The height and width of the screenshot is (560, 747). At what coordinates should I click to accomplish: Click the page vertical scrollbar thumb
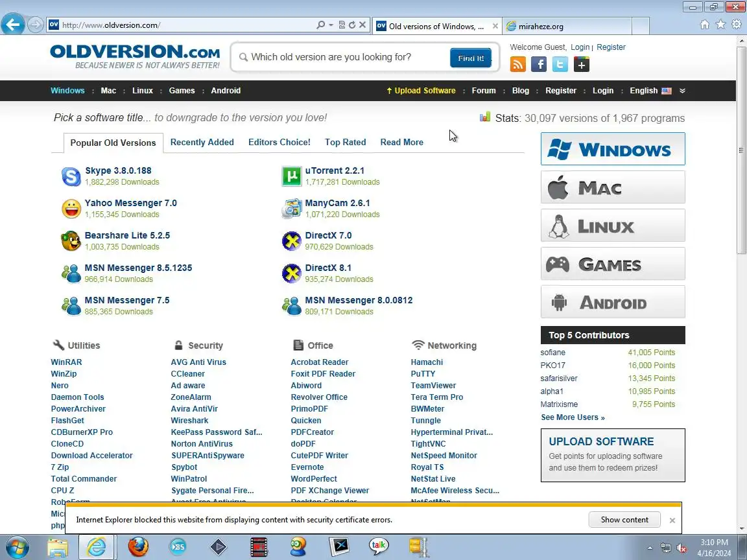click(x=741, y=150)
